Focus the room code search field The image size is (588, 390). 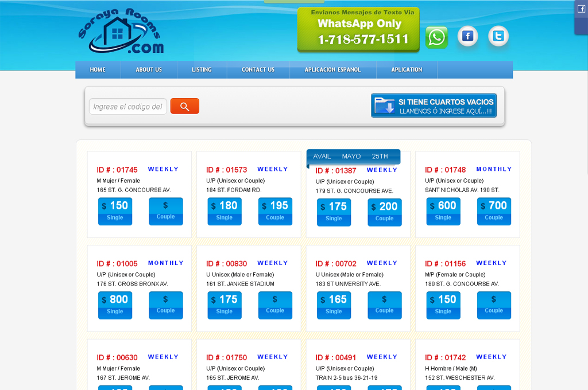pyautogui.click(x=128, y=107)
